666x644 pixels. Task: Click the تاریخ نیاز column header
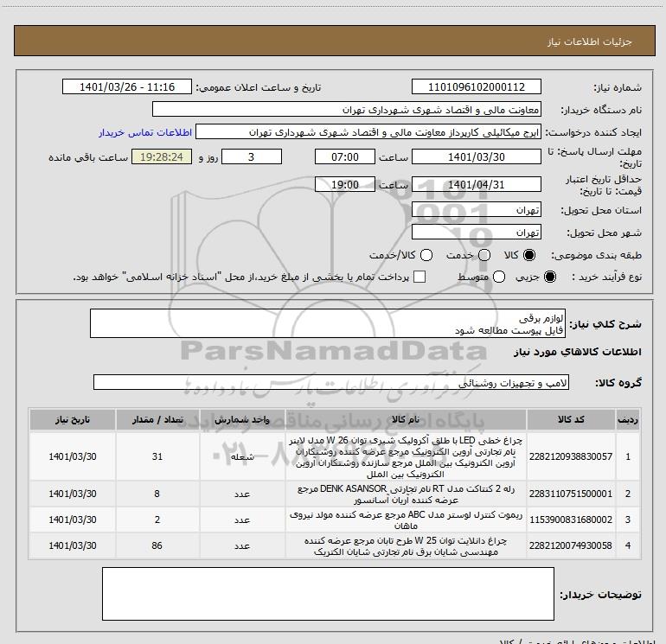(72, 420)
